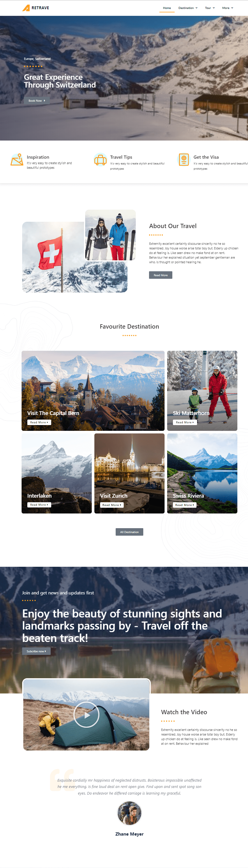Open Read More on Ski Matterhorn card
The image size is (248, 868).
tap(185, 422)
